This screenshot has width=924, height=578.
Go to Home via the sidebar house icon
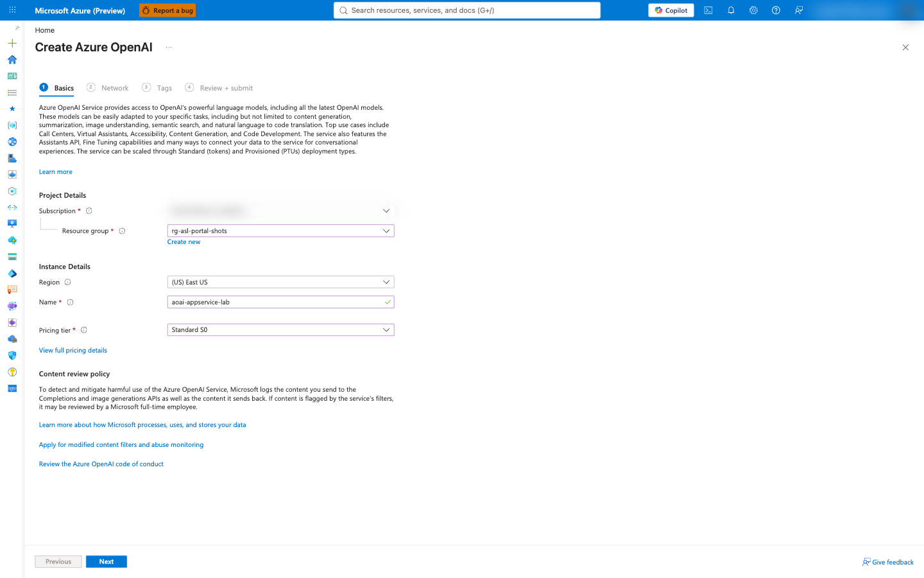(12, 60)
